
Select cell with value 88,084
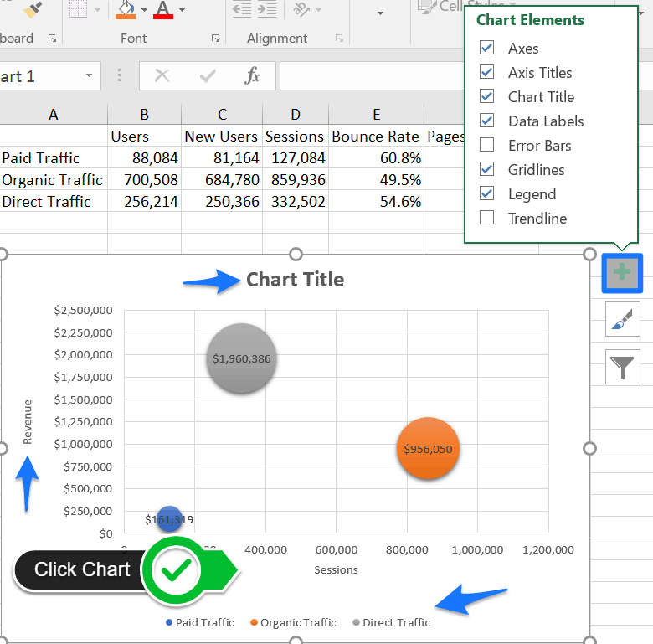pyautogui.click(x=145, y=158)
